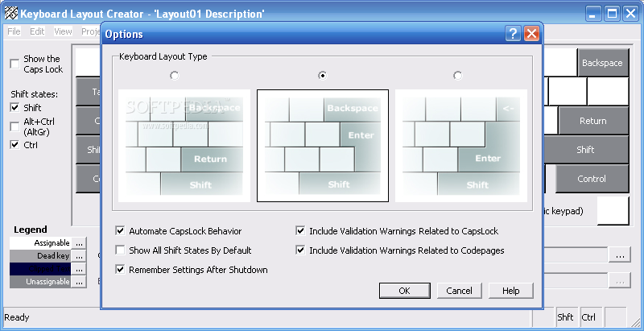This screenshot has width=644, height=331.
Task: Click Cancel in the Options dialog
Action: click(x=459, y=291)
